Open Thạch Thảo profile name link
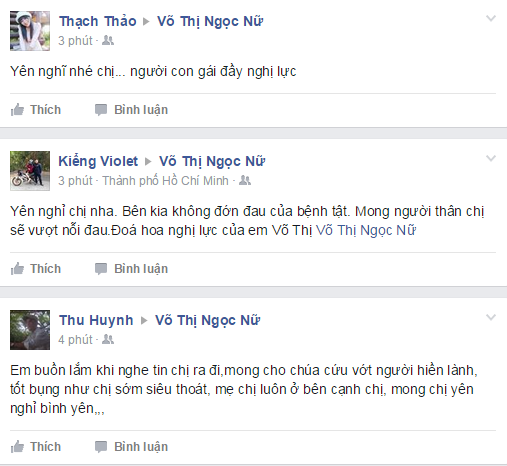Image resolution: width=507 pixels, height=466 pixels. coord(98,21)
